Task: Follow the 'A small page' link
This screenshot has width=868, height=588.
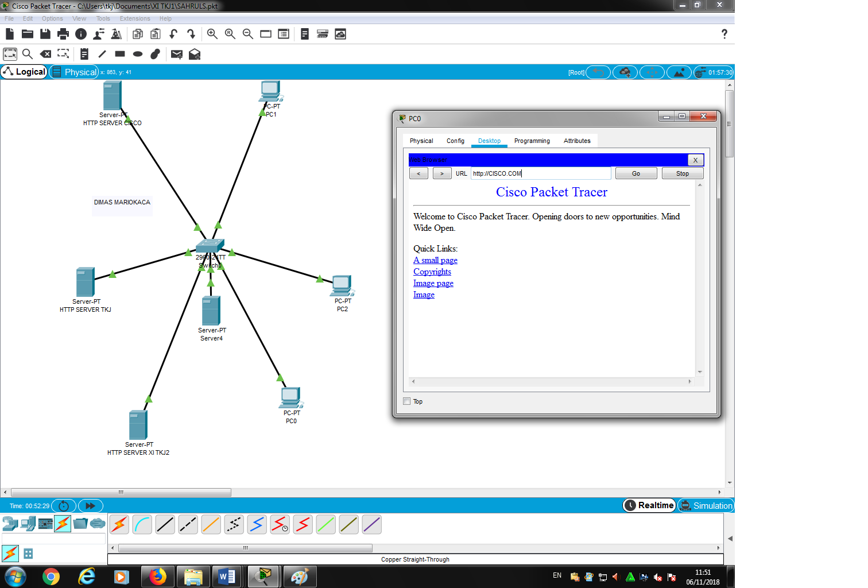Action: point(435,260)
